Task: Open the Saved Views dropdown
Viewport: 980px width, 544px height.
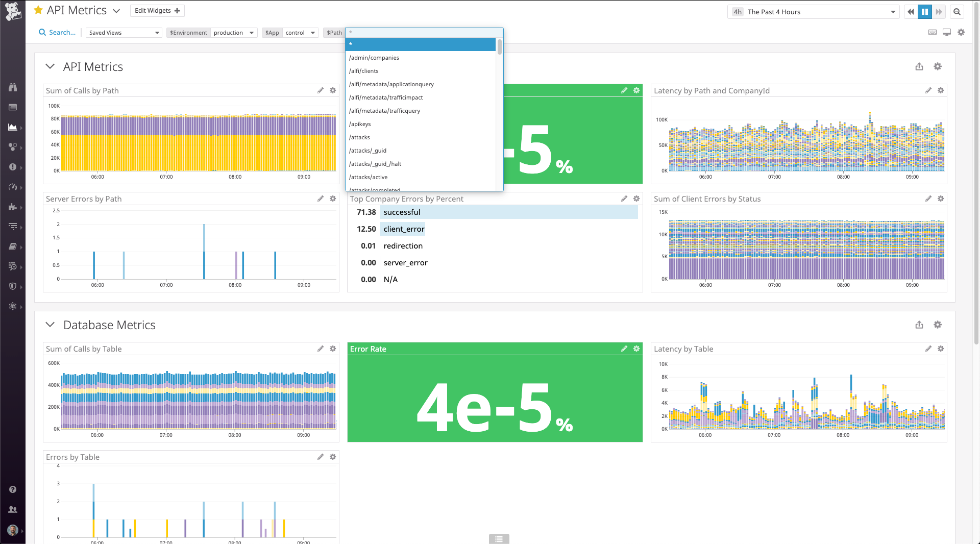Action: [x=123, y=32]
